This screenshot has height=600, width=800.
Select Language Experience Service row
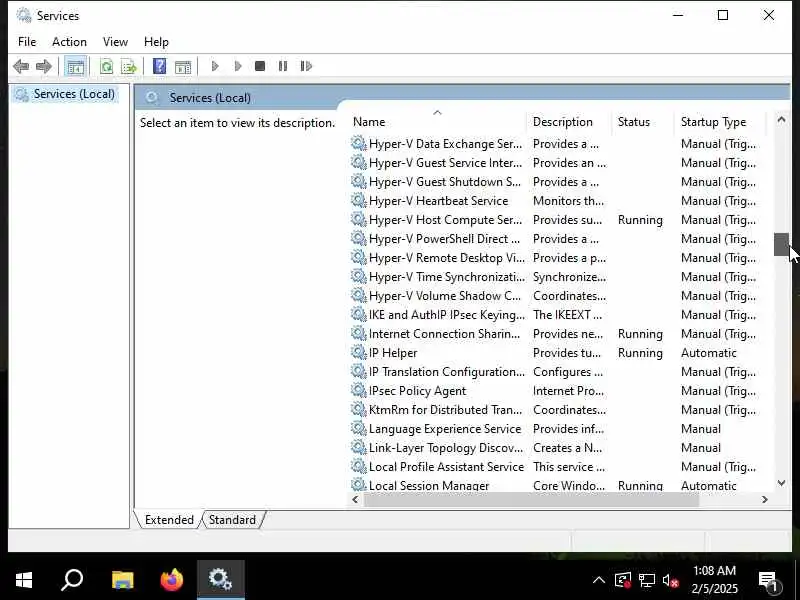[558, 429]
